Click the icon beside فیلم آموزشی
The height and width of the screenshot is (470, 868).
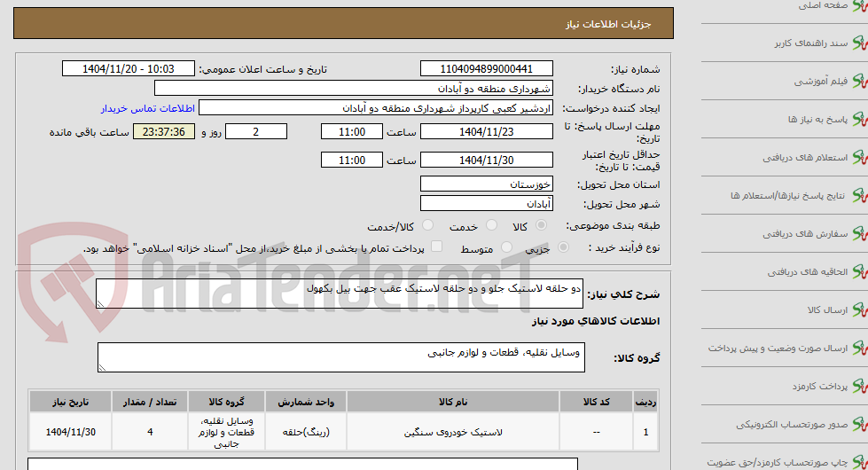[860, 82]
